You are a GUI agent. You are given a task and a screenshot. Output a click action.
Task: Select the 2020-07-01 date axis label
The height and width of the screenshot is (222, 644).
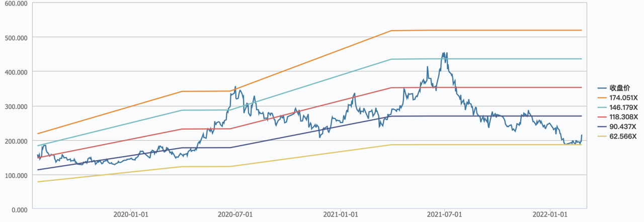tap(235, 214)
